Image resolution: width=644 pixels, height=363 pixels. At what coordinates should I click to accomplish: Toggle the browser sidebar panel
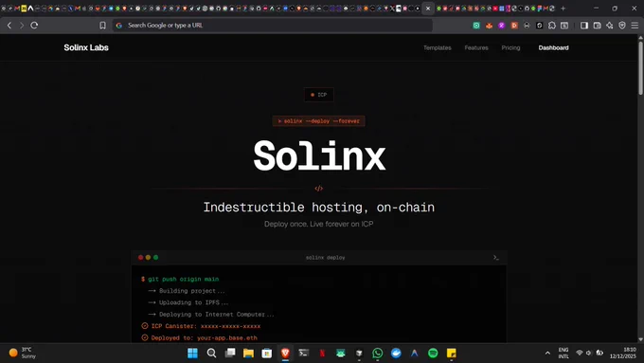(x=584, y=26)
